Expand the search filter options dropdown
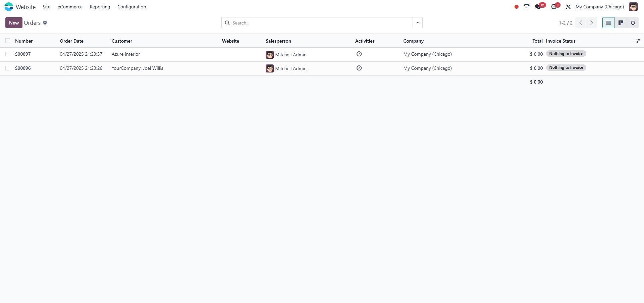Viewport: 644px width, 303px height. [x=418, y=23]
